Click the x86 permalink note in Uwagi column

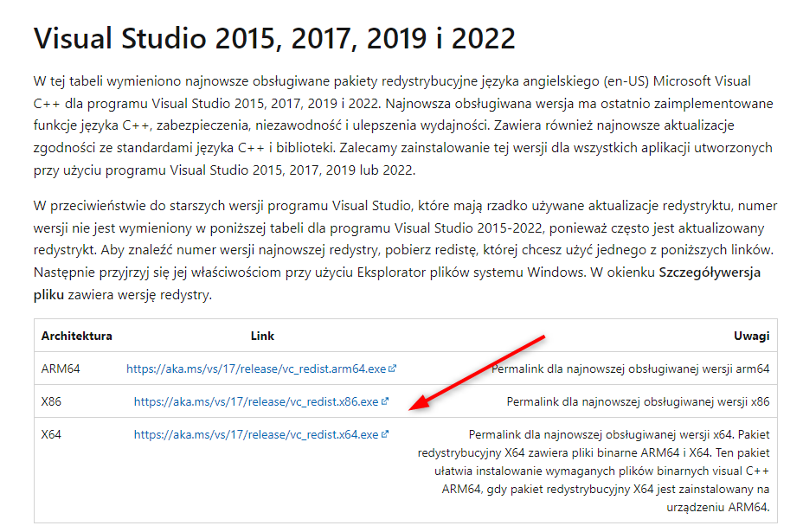coord(638,401)
